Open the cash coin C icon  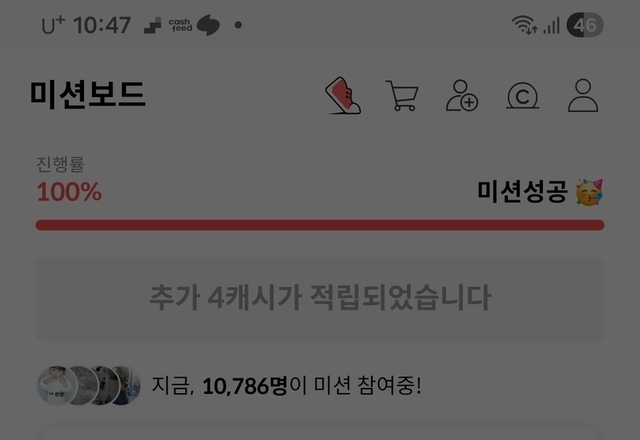click(x=522, y=96)
